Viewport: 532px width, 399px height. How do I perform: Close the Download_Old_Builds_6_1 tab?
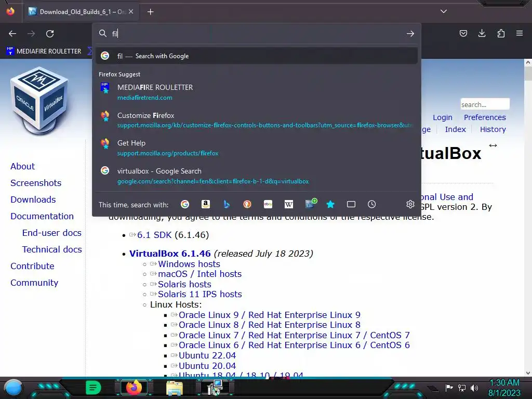coord(131,12)
